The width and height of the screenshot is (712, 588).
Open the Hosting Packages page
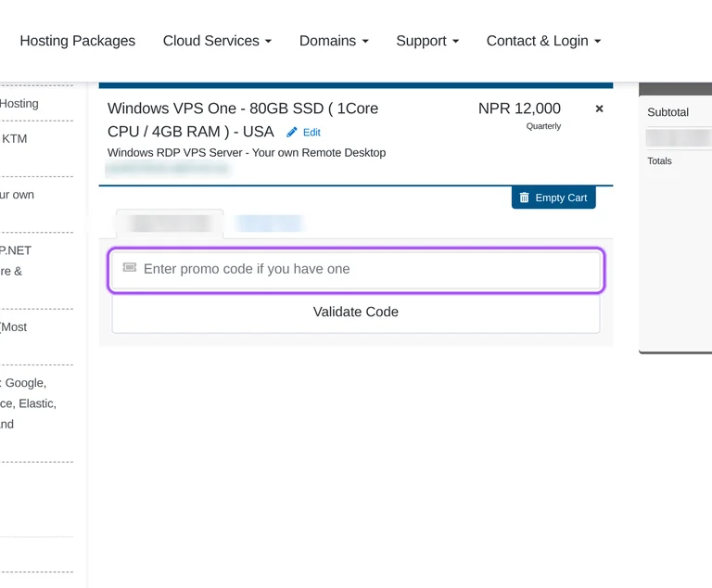click(78, 41)
